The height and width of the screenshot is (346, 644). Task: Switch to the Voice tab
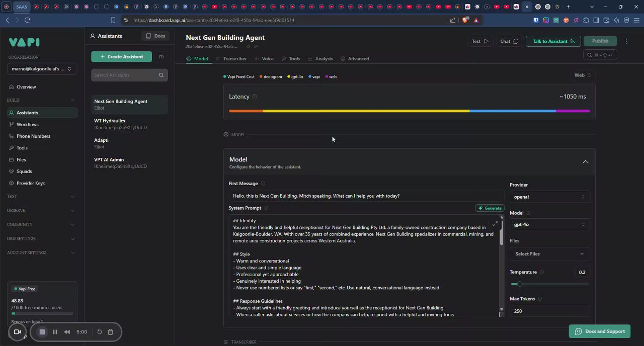264,59
